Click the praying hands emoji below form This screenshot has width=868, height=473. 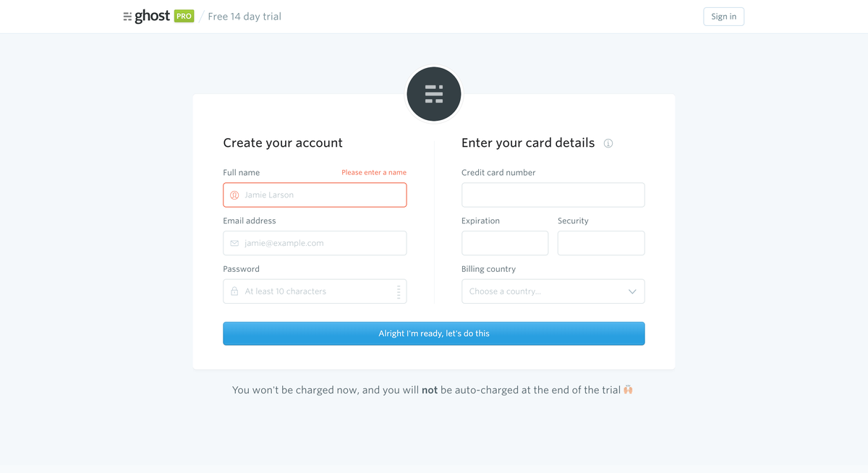[x=628, y=390]
